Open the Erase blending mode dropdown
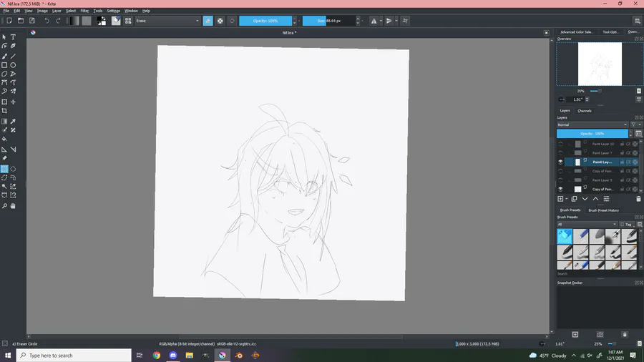644x362 pixels. pos(167,21)
